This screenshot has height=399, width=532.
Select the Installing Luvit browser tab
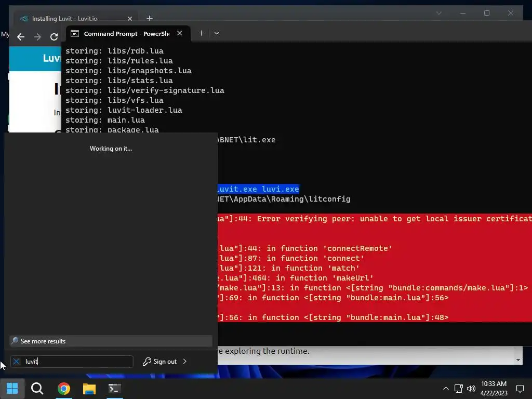click(x=64, y=18)
